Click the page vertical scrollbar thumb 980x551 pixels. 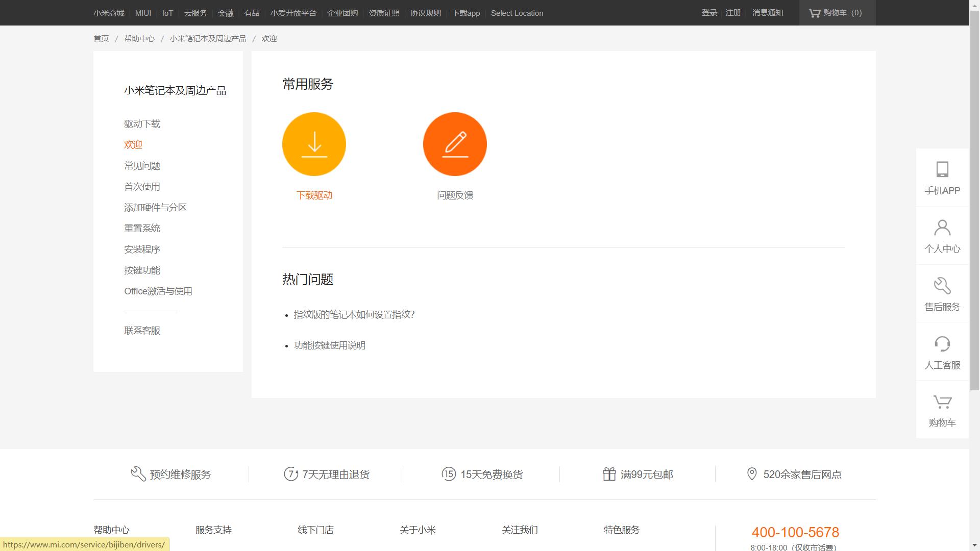(974, 199)
